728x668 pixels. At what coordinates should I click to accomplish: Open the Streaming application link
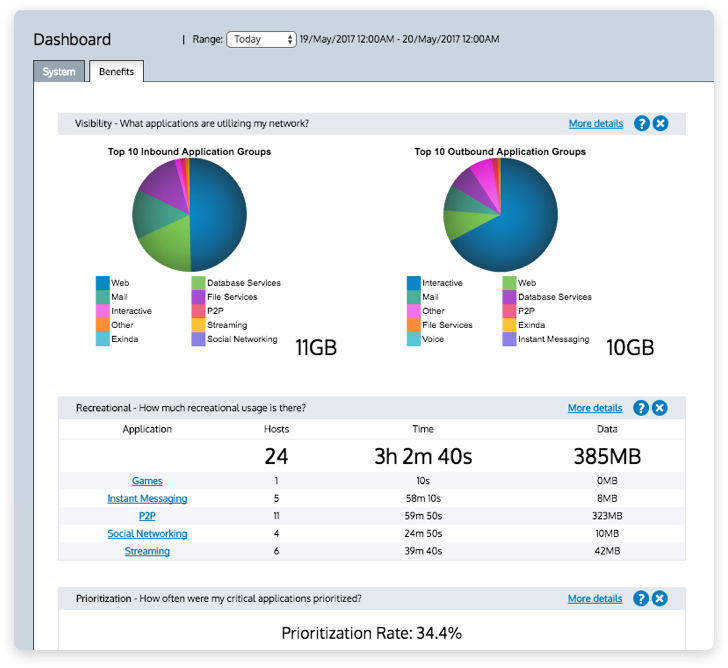147,551
